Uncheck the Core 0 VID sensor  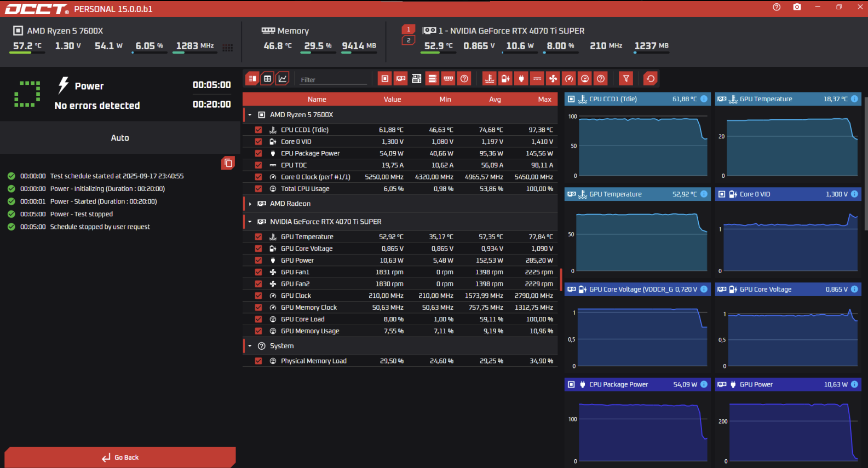point(258,142)
